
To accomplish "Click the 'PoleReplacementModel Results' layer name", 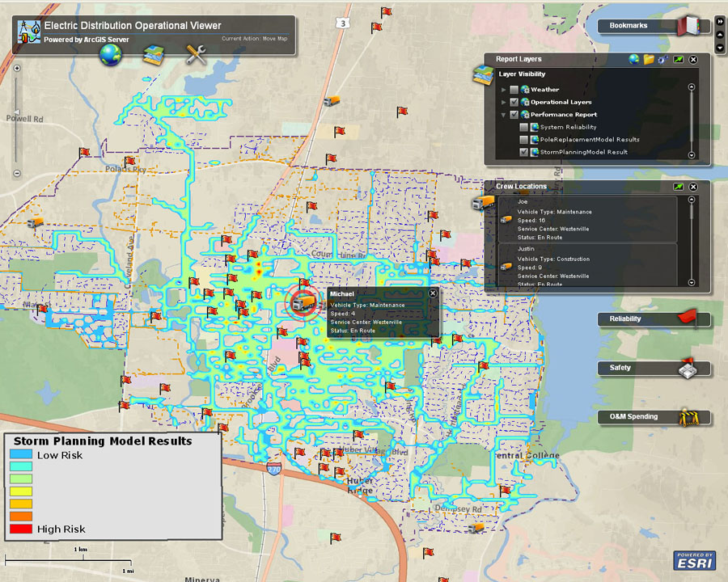I will (590, 140).
